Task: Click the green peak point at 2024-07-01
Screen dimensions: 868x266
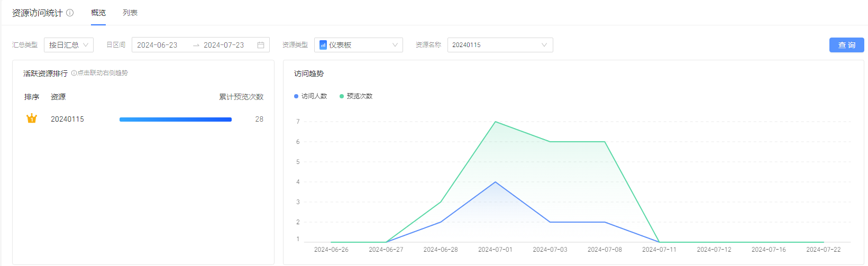Action: coord(495,122)
